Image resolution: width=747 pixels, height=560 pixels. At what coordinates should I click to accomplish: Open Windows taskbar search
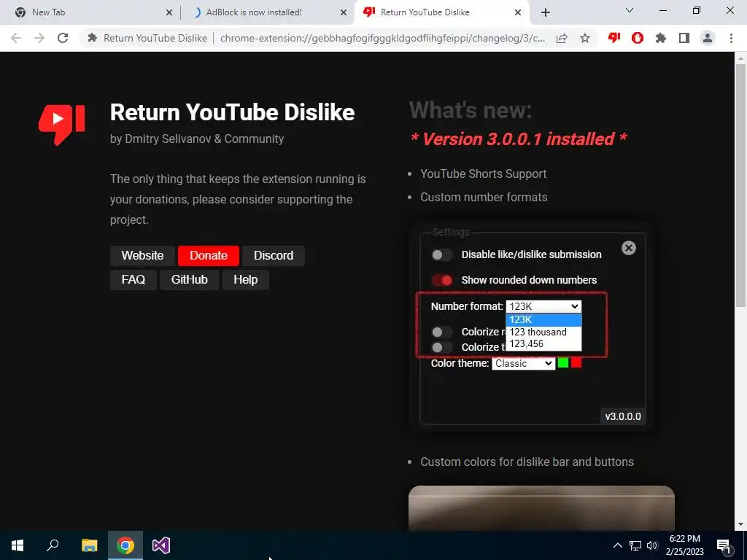point(53,545)
